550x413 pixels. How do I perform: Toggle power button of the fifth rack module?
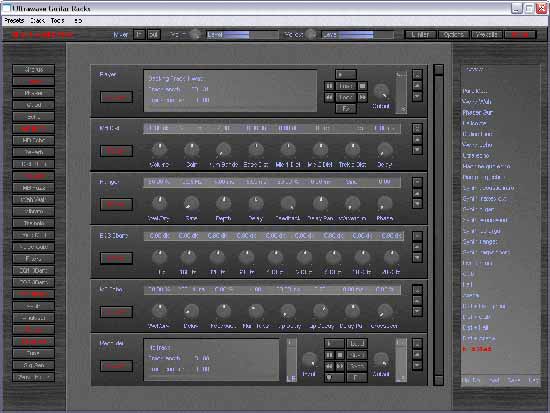tap(116, 312)
